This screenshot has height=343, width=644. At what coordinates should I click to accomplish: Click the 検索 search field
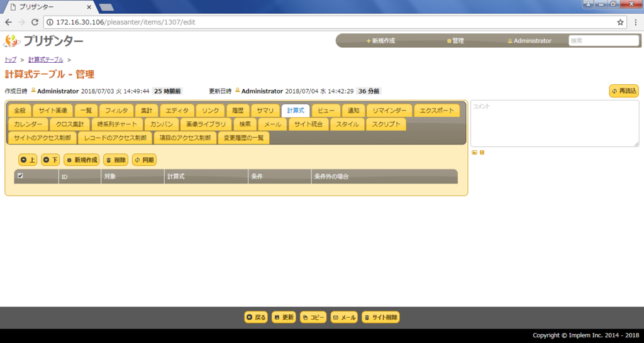(604, 41)
